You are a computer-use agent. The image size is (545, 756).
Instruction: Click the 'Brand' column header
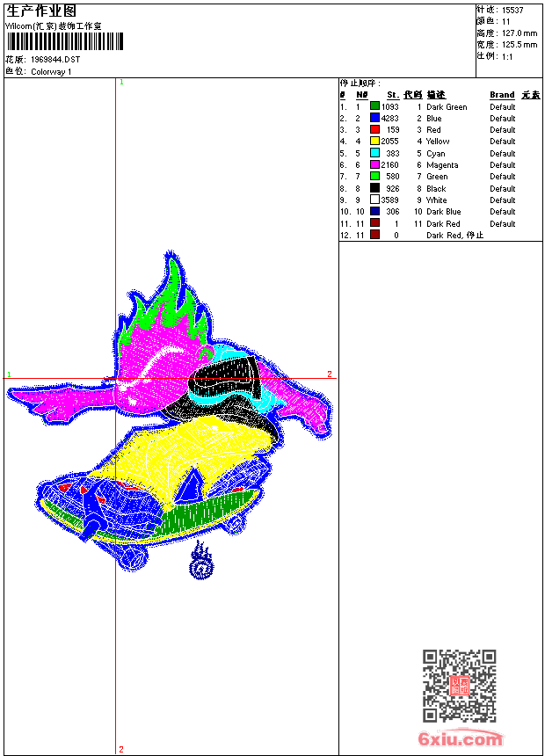(502, 95)
